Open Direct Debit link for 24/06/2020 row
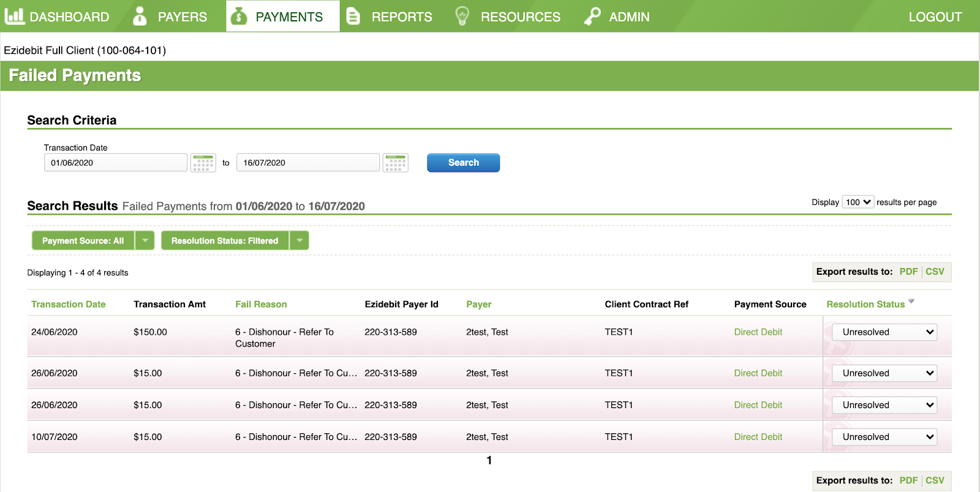Image resolution: width=980 pixels, height=492 pixels. [x=758, y=332]
